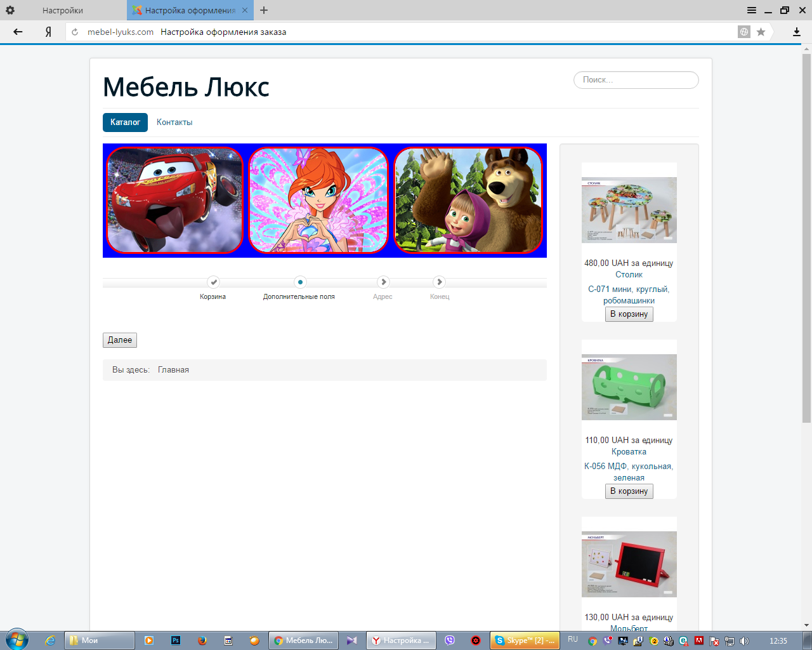Click the RU language indicator
The image size is (812, 650).
click(573, 639)
